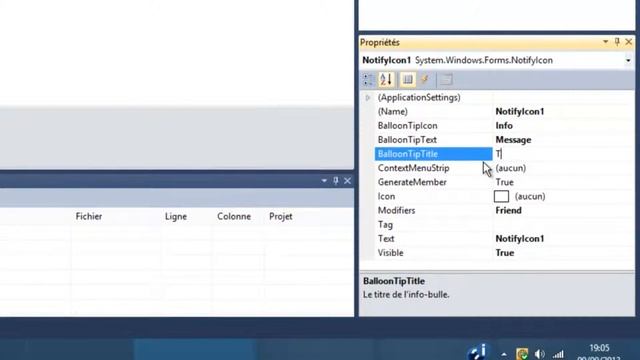Viewport: 640px width, 360px height.
Task: Switch properties to categorized view
Action: (368, 80)
